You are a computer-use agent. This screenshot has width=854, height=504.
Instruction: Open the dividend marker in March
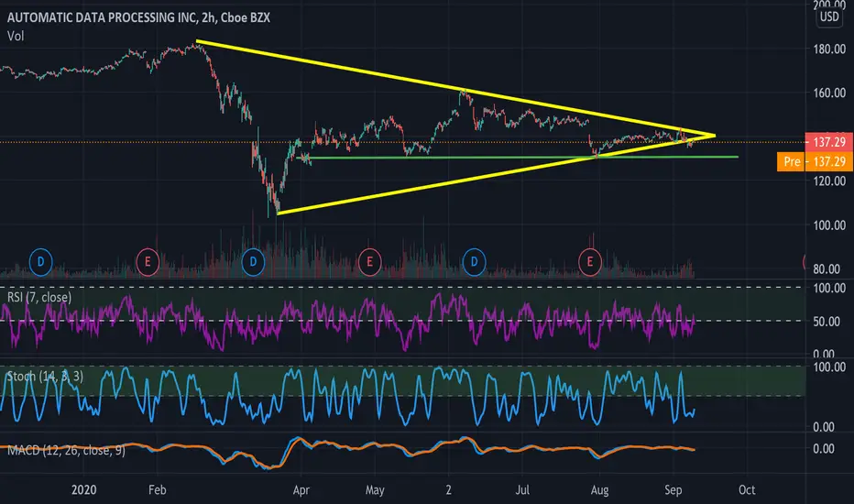point(253,262)
